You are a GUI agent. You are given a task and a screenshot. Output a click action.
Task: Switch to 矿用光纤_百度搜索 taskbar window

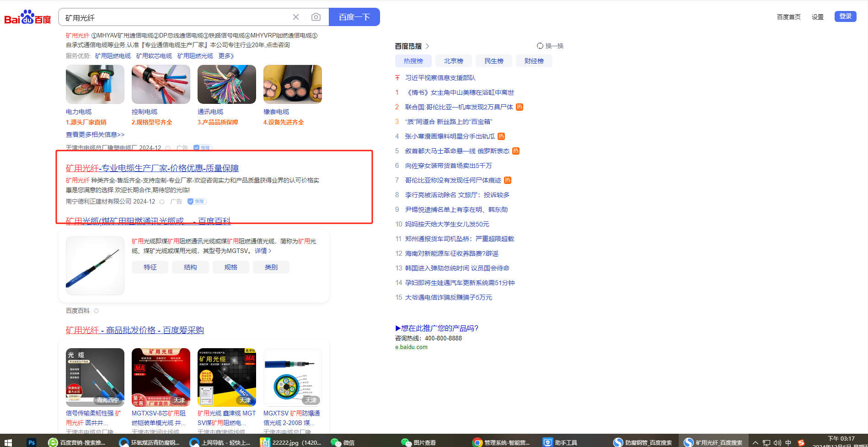713,442
